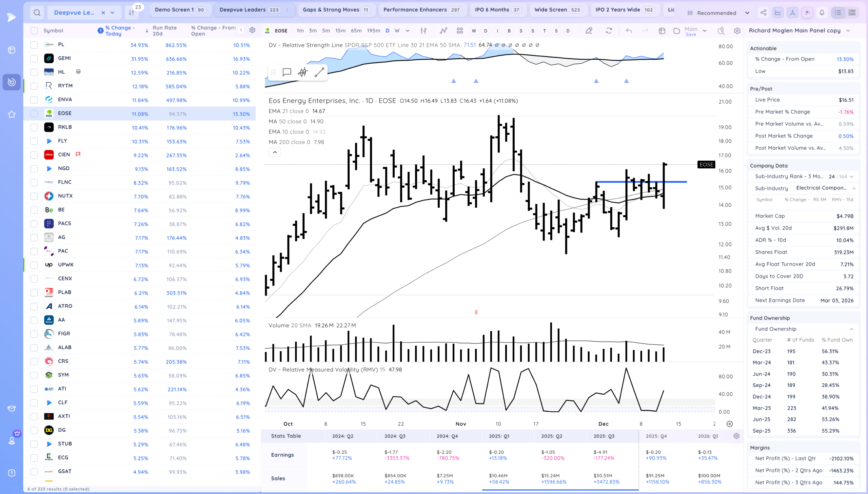Click the undo arrow in chart toolbar
Image resolution: width=868 pixels, height=494 pixels.
pyautogui.click(x=629, y=30)
